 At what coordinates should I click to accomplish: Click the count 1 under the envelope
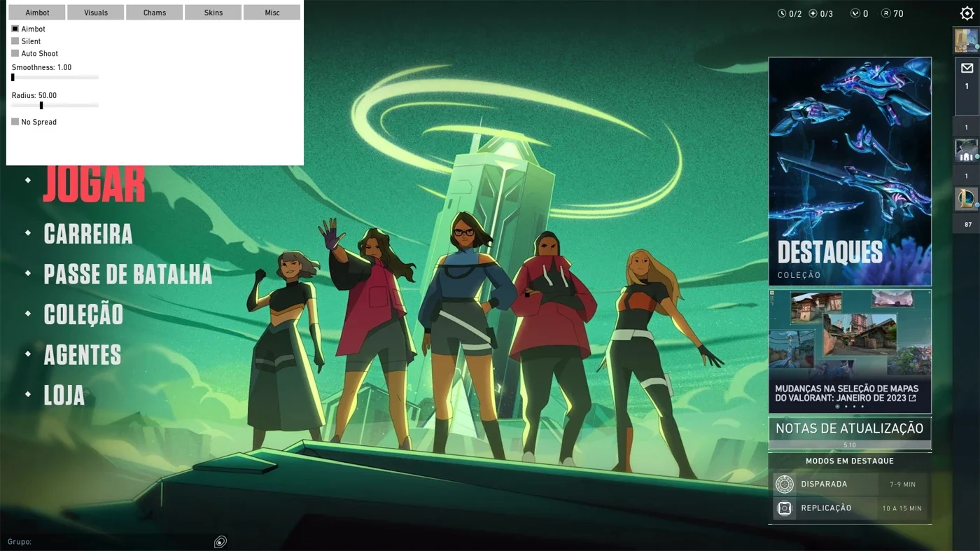point(967,87)
